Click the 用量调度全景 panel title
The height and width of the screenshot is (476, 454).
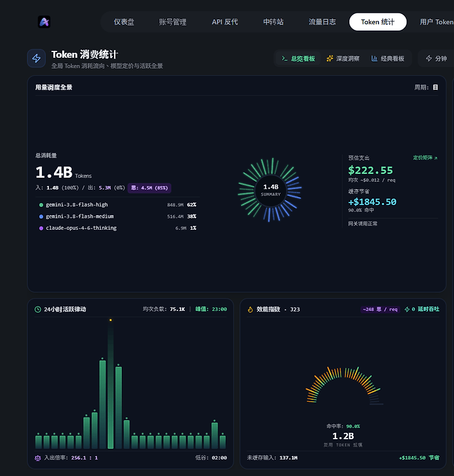pos(54,88)
